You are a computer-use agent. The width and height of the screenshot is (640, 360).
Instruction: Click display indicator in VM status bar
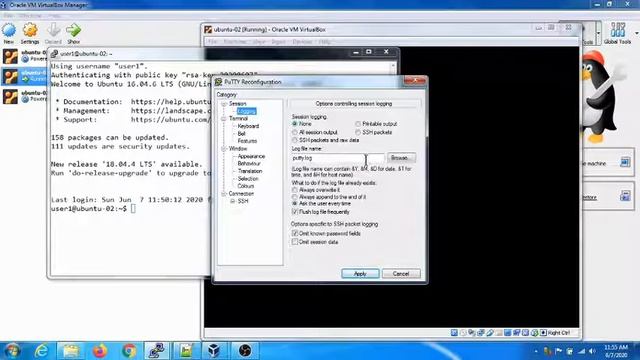pyautogui.click(x=508, y=333)
